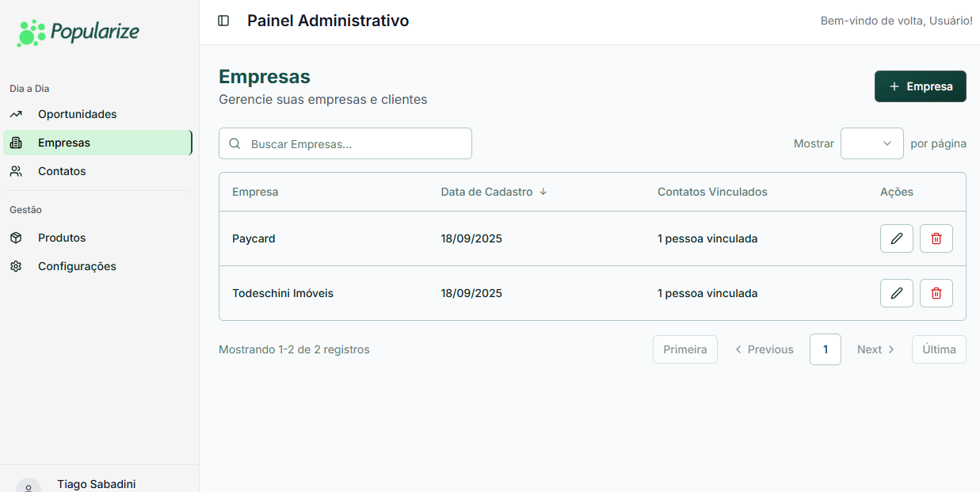The width and height of the screenshot is (980, 492).
Task: Open the Contatos menu item
Action: (x=62, y=171)
